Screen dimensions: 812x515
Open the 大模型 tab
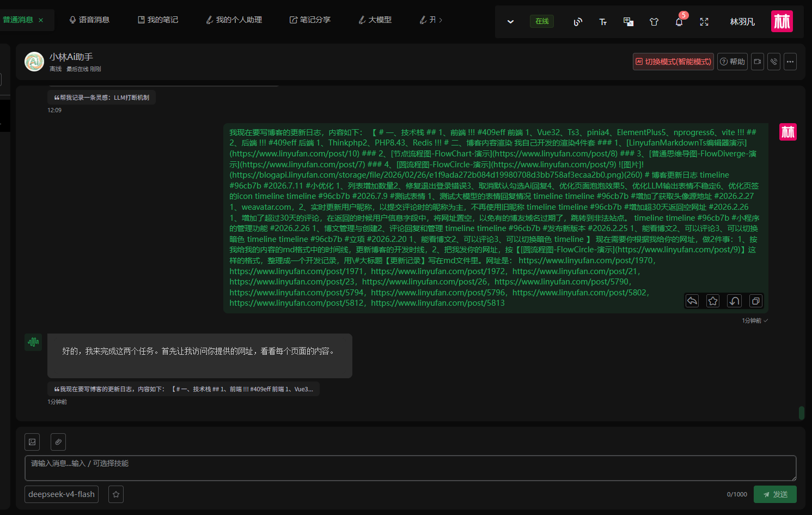[x=375, y=20]
